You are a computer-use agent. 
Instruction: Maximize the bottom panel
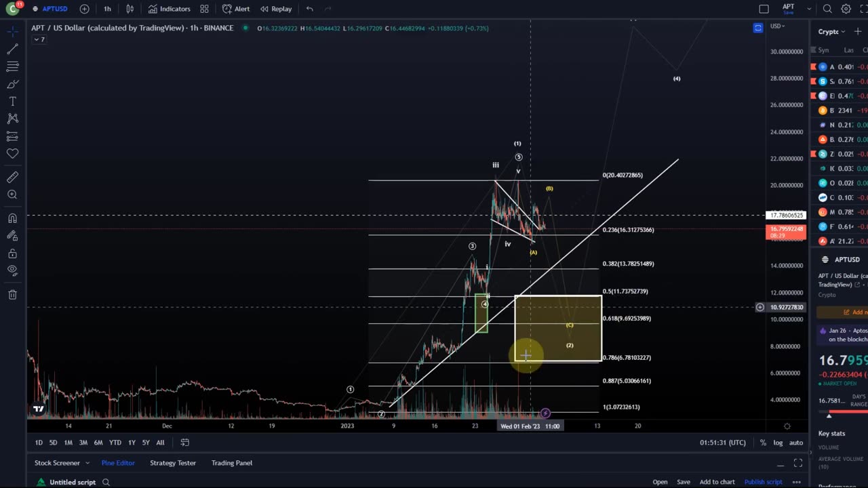click(798, 464)
